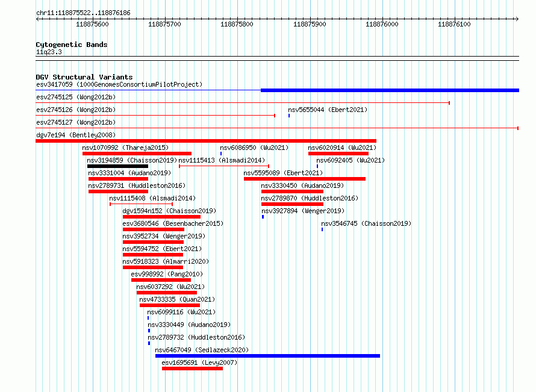The width and height of the screenshot is (536, 392).
Task: Click the red nsv6020914 variant bar
Action: (x=338, y=154)
